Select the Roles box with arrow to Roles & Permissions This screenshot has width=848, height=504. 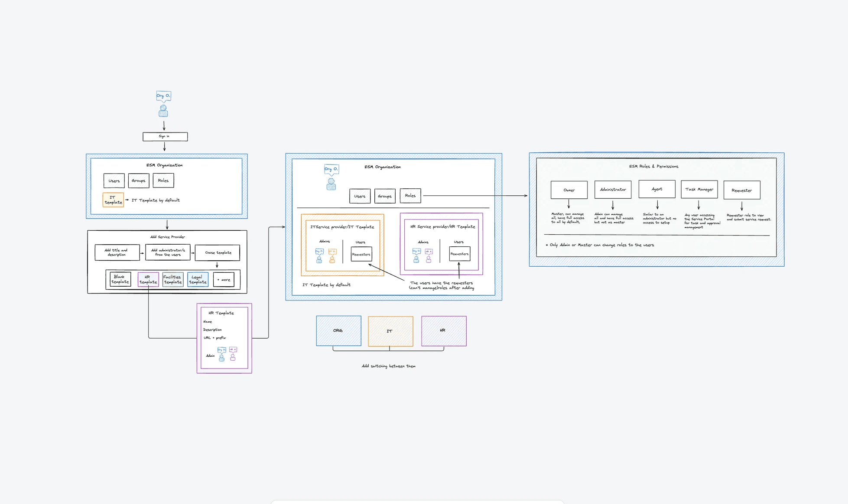pos(410,196)
